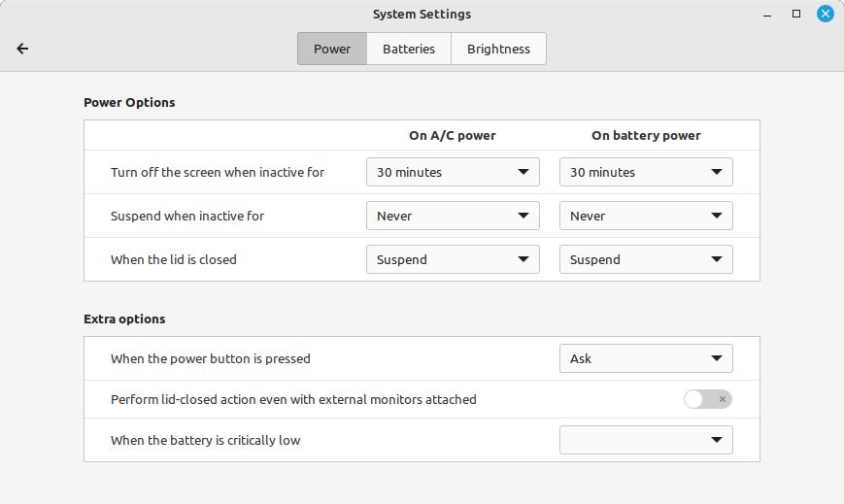Click the System Settings title text

pyautogui.click(x=422, y=14)
